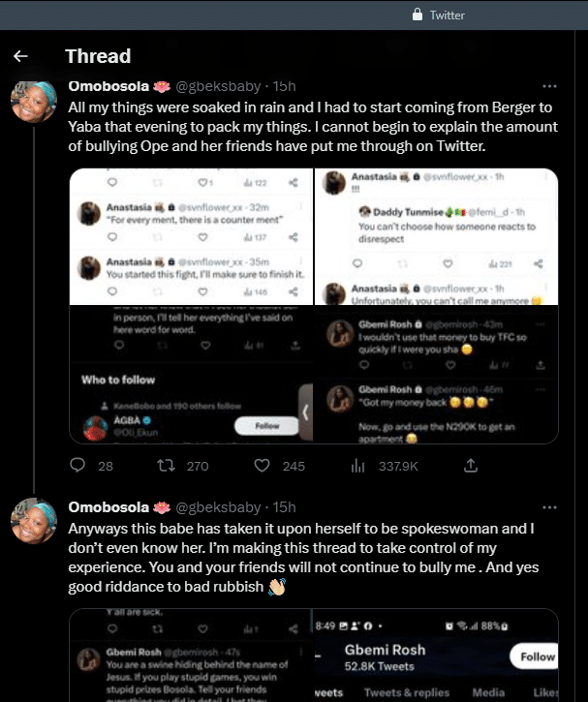The image size is (588, 702).
Task: Go back using the Thread back arrow
Action: click(20, 57)
